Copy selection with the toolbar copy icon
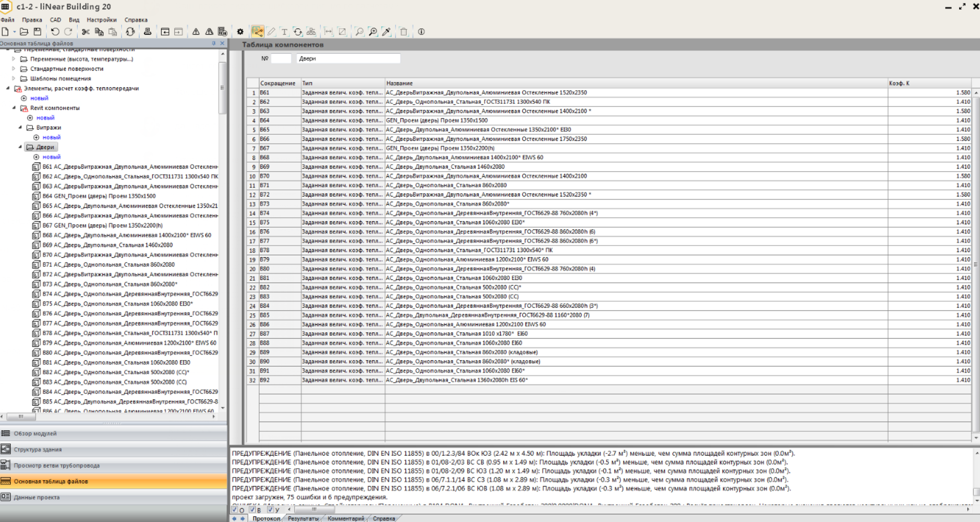Viewport: 980px width, 522px height. [99, 32]
